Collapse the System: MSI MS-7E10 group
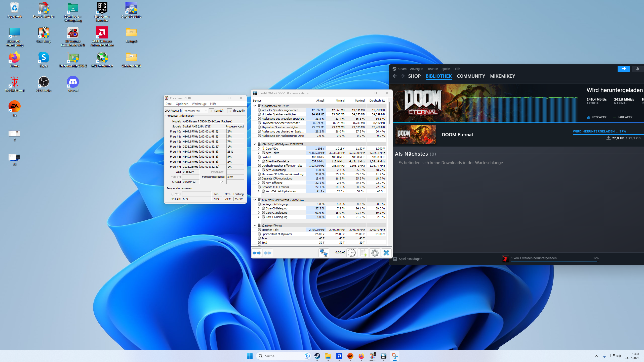Image resolution: width=644 pixels, height=362 pixels. (x=255, y=106)
